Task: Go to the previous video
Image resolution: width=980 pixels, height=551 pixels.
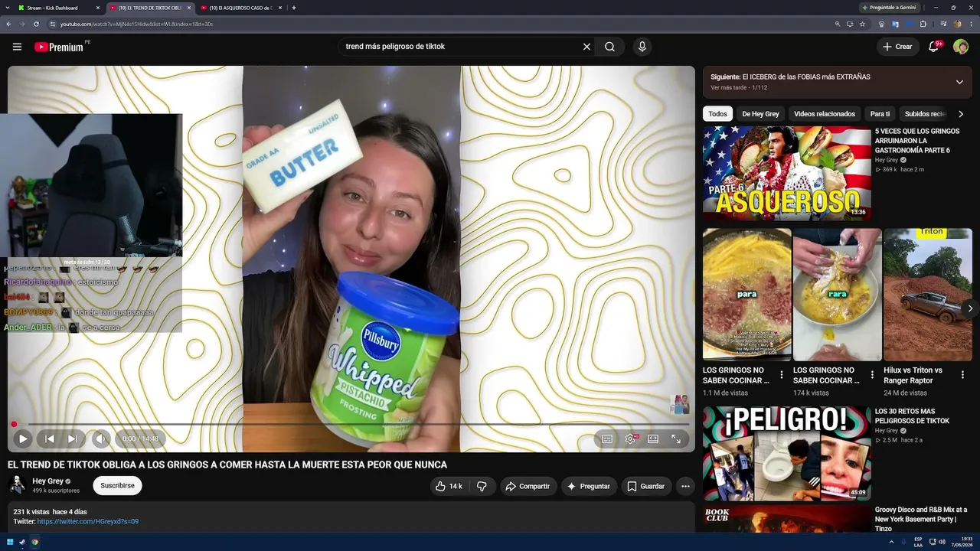Action: pyautogui.click(x=49, y=439)
